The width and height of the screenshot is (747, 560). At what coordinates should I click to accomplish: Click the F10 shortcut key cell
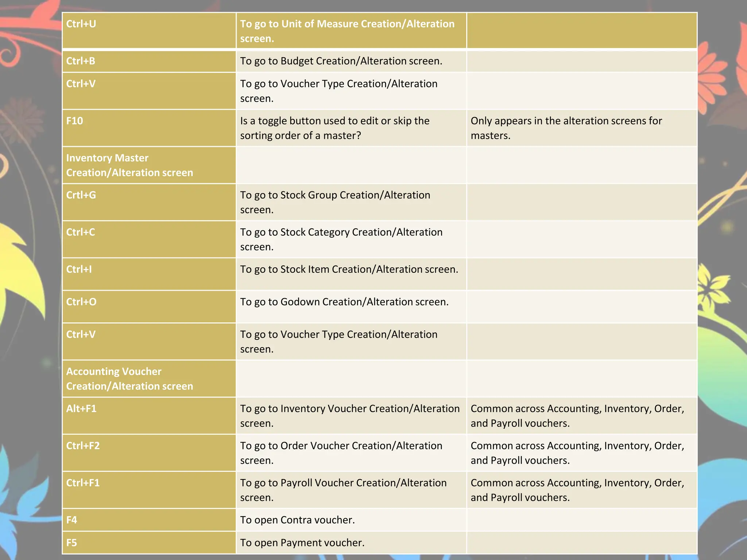click(75, 121)
